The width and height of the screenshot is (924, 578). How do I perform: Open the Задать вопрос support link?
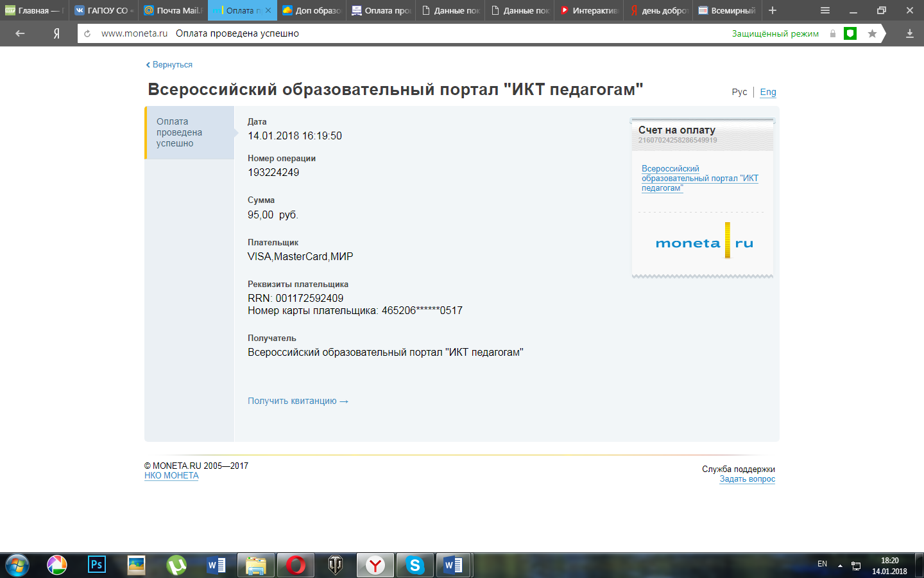747,479
